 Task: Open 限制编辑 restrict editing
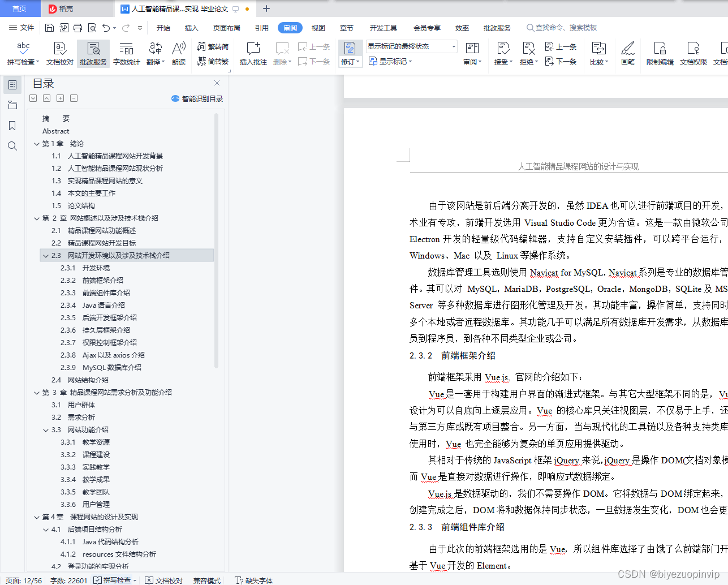pyautogui.click(x=660, y=53)
